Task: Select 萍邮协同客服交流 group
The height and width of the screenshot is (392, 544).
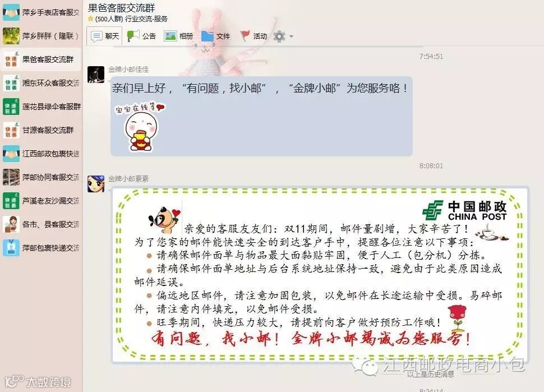Action: pos(41,177)
